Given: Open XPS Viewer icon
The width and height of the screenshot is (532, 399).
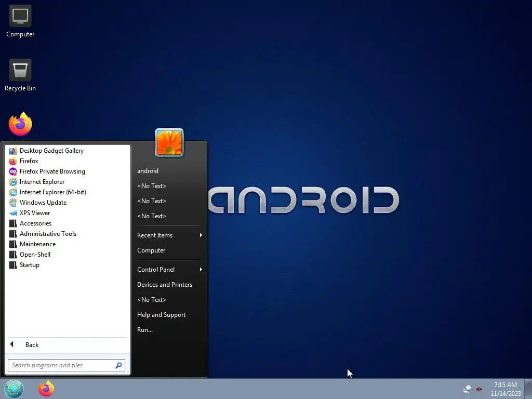Looking at the screenshot, I should 13,213.
